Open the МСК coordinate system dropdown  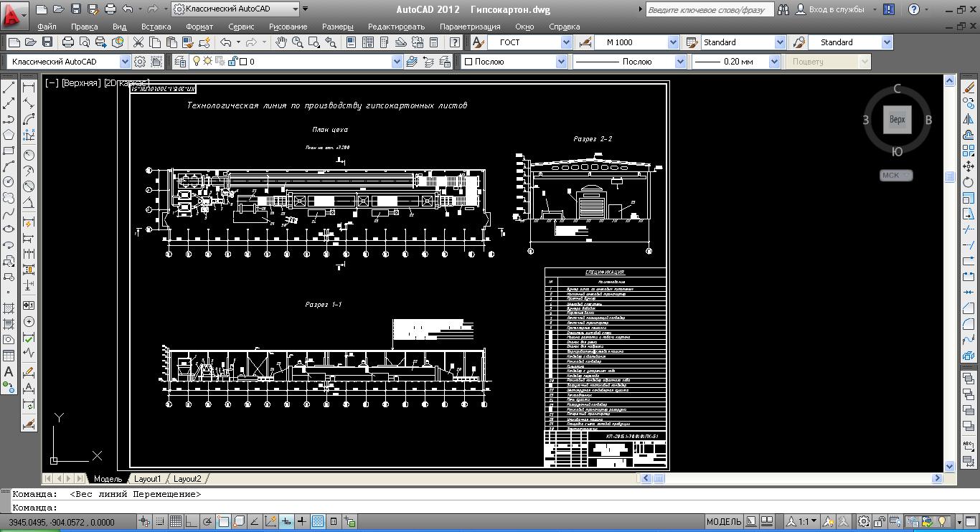tap(896, 175)
